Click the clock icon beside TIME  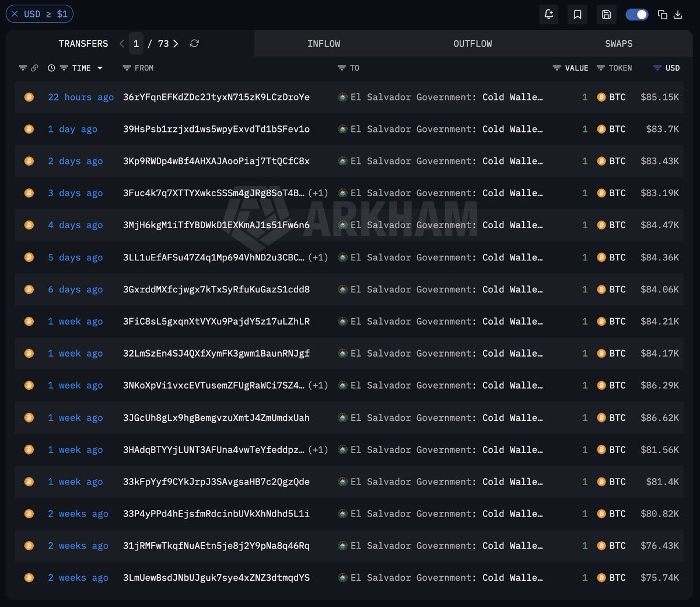pyautogui.click(x=51, y=68)
